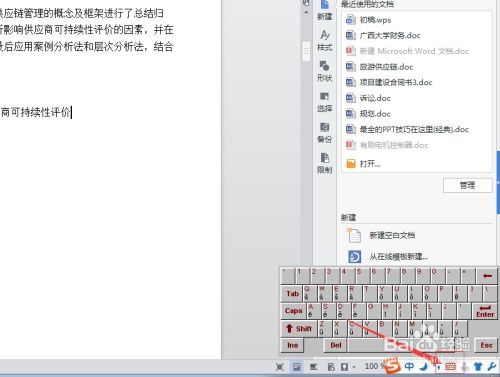Viewport: 500px width, 377px height.
Task: Open Sogou input wrench settings icon
Action: [x=492, y=366]
